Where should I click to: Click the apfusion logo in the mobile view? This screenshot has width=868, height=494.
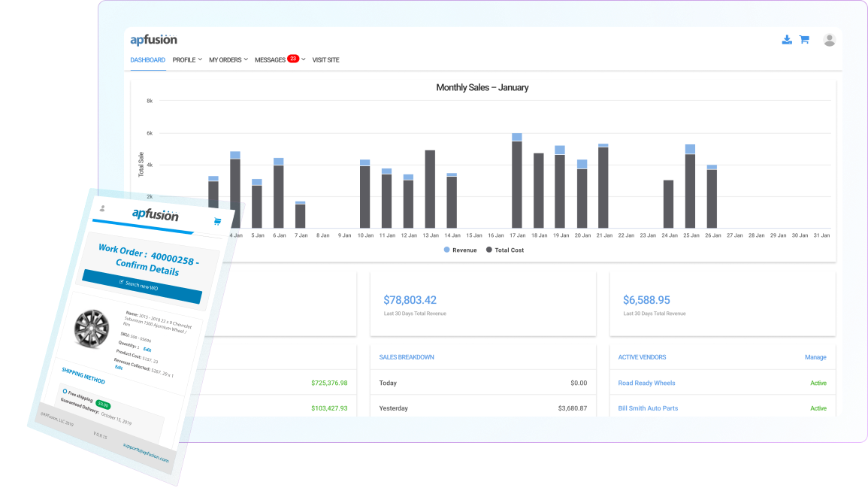[156, 215]
